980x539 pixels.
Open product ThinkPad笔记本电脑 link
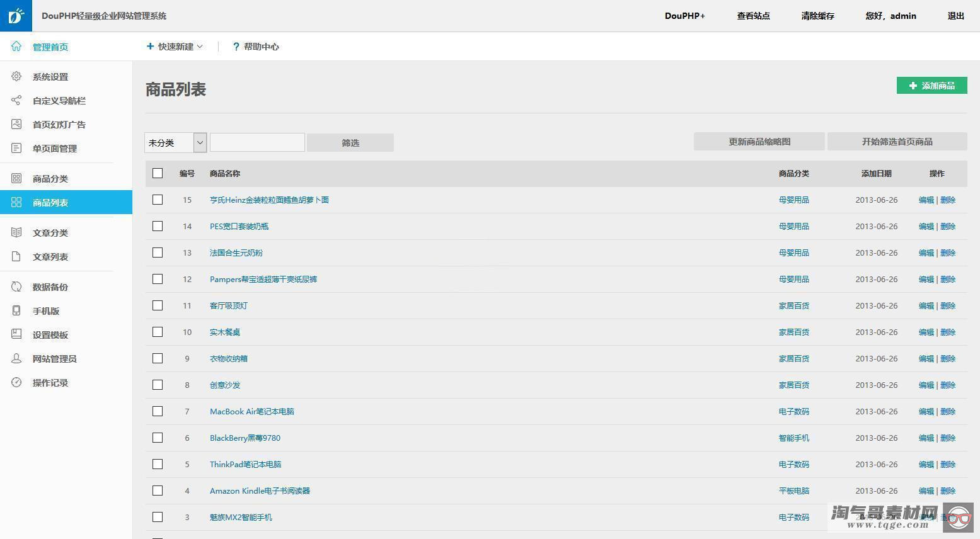coord(246,464)
